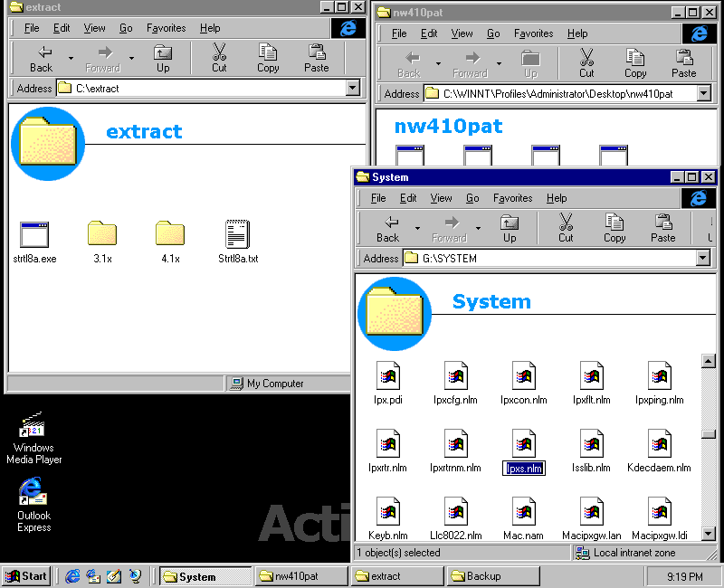Open Windows Media Player desktop shortcut
The width and height of the screenshot is (724, 588).
point(33,438)
